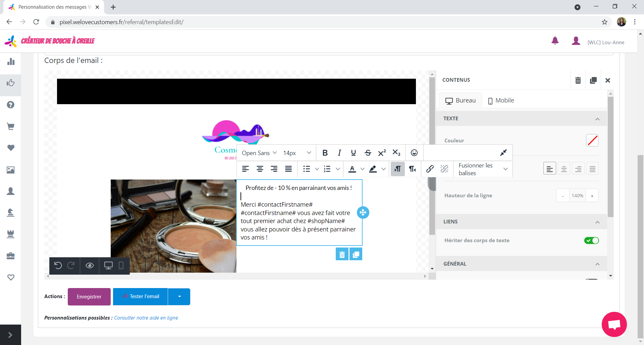644x345 pixels.
Task: Insert an unordered bullet list
Action: [306, 169]
